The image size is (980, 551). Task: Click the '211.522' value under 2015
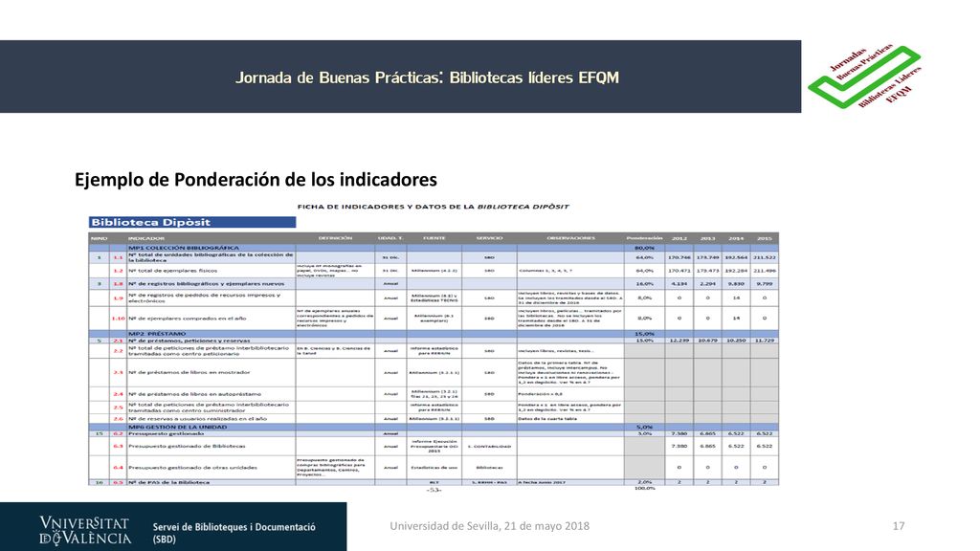764,257
